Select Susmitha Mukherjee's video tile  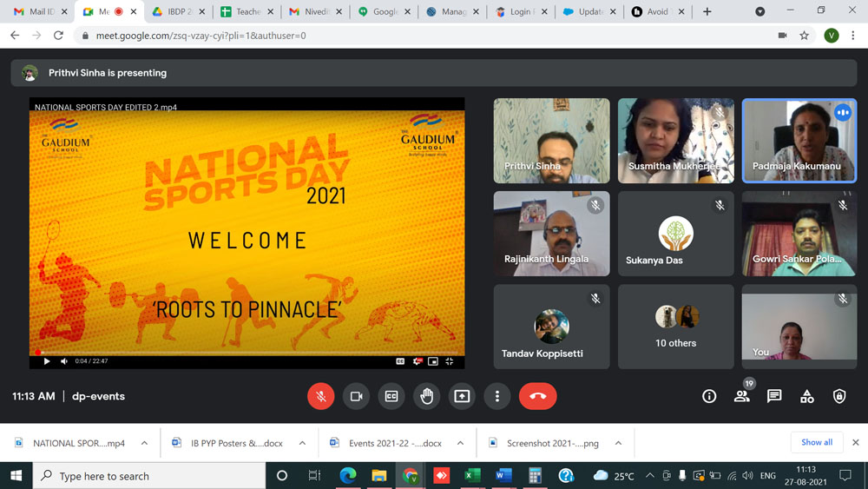point(676,141)
